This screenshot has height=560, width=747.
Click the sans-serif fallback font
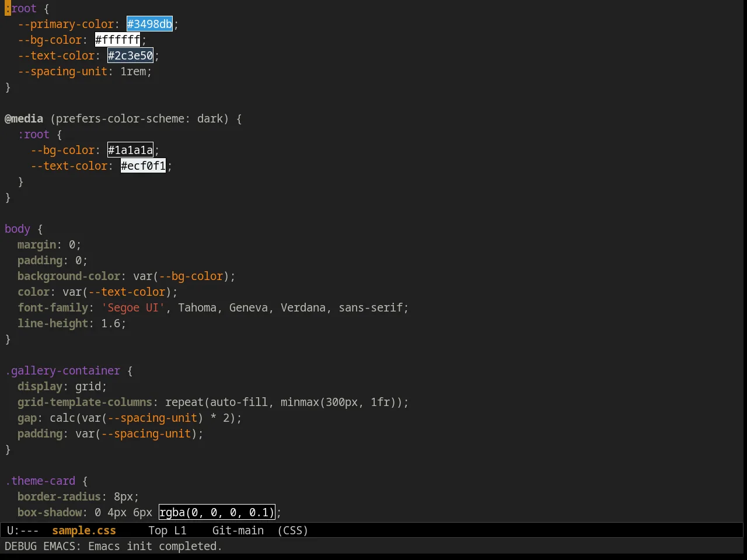pos(371,307)
